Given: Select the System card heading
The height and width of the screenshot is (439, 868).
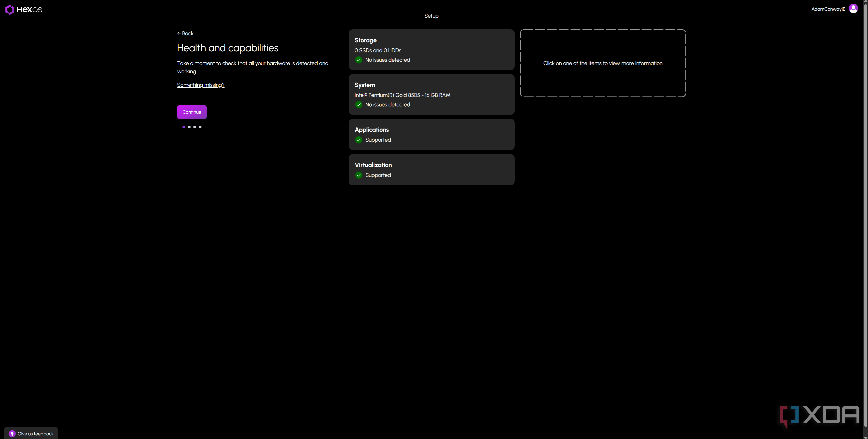Looking at the screenshot, I should 364,85.
